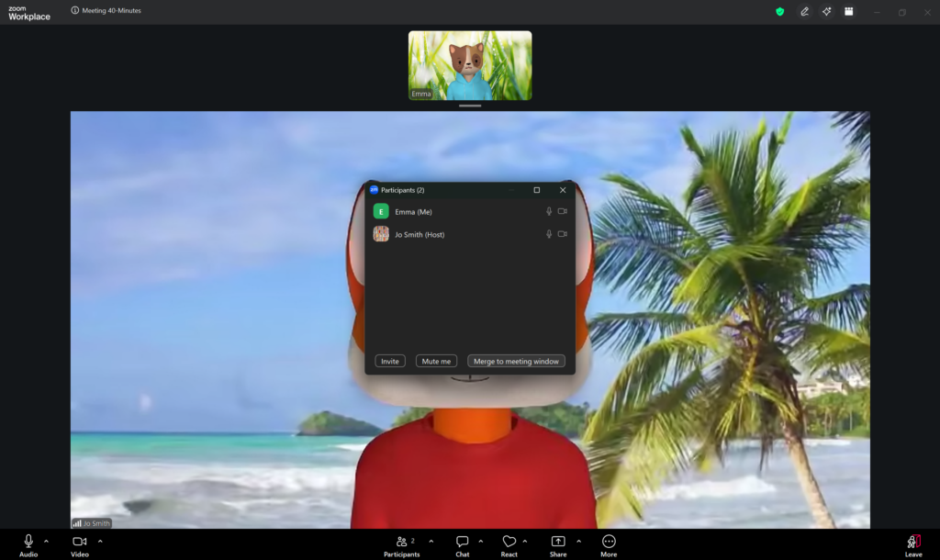Click the green encryption shield icon

click(x=780, y=11)
